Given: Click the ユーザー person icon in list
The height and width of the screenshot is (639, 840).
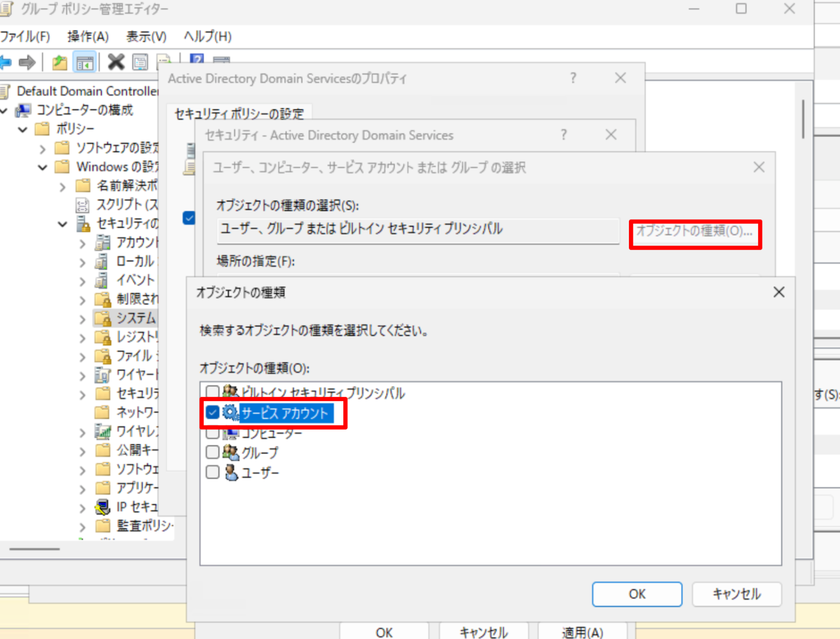Looking at the screenshot, I should [231, 472].
